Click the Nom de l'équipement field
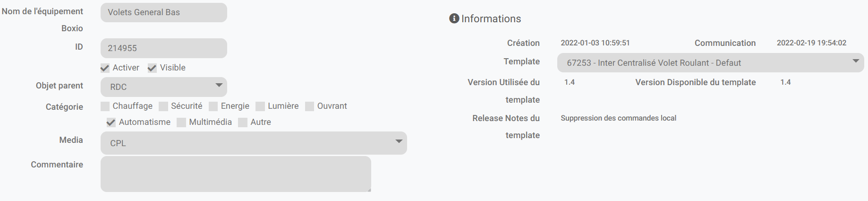The height and width of the screenshot is (201, 868). pyautogui.click(x=164, y=12)
